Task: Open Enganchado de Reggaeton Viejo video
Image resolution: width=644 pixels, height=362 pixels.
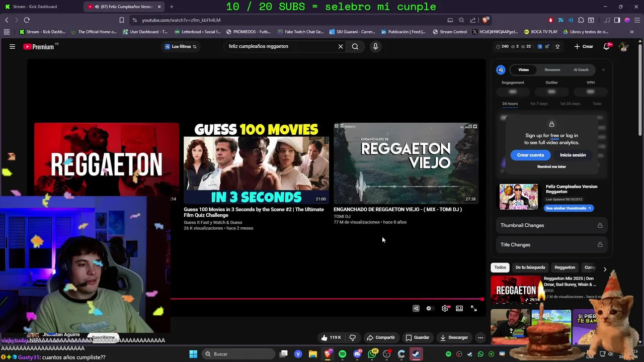Action: pos(406,163)
